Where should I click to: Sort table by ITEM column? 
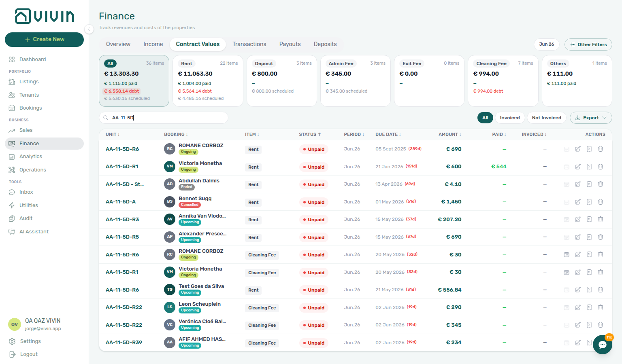252,135
